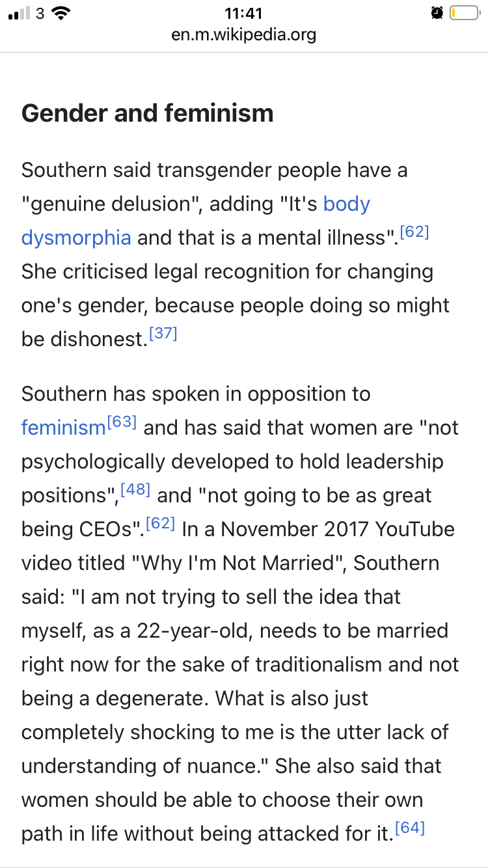Open citation [37] after 'be dishonest'

coord(163,334)
